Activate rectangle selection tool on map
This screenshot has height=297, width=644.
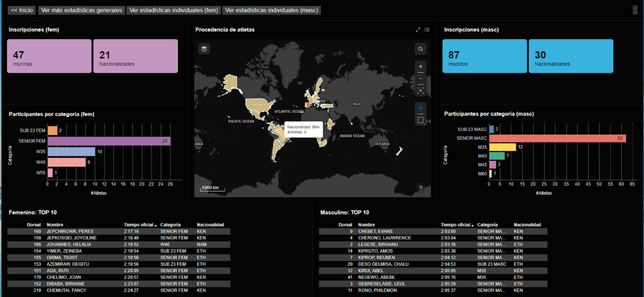point(421,120)
